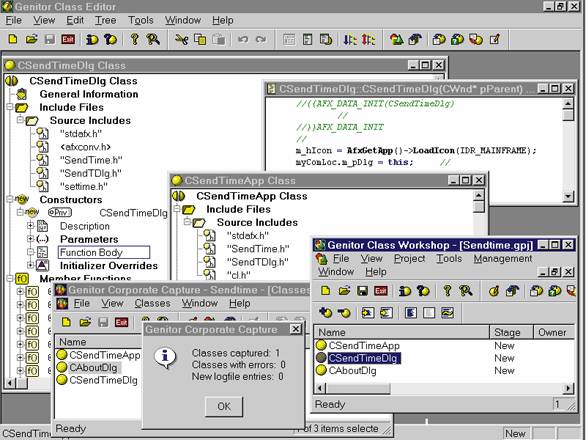Click last icon in Workshop second toolbar row

(447, 313)
